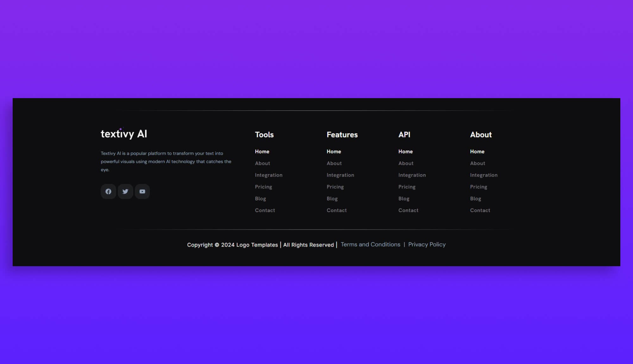Click About under the API column
The height and width of the screenshot is (364, 633).
point(406,163)
